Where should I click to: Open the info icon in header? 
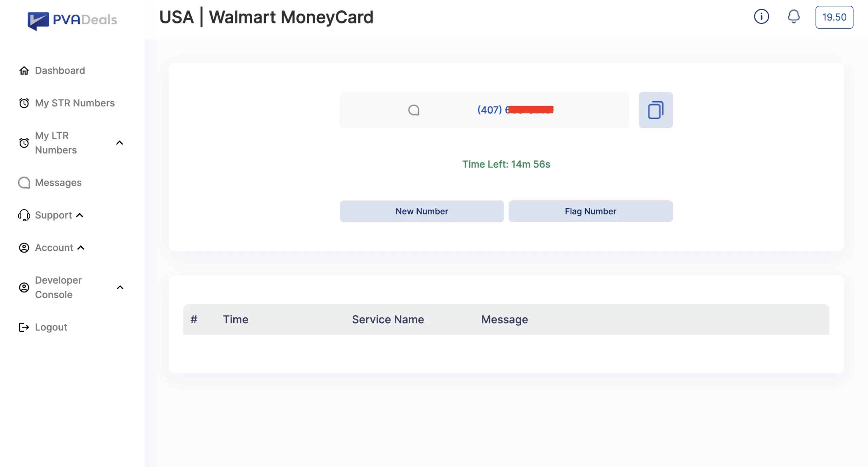761,17
